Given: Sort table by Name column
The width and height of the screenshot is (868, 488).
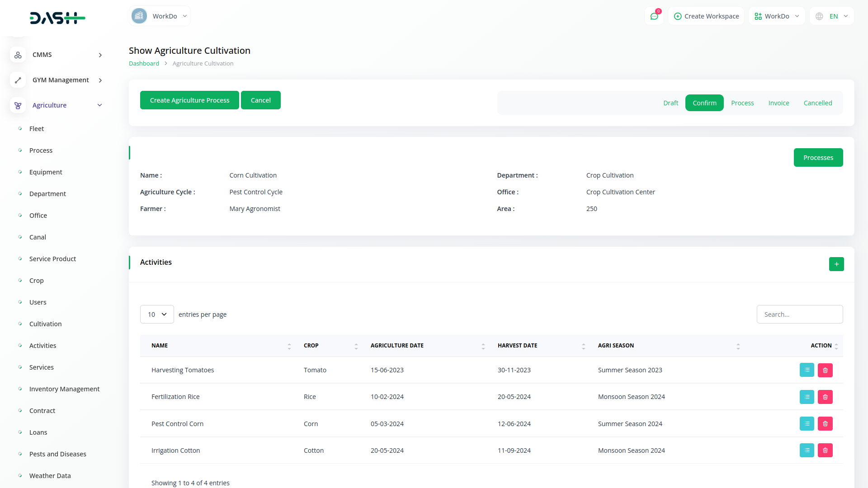Looking at the screenshot, I should (x=289, y=346).
